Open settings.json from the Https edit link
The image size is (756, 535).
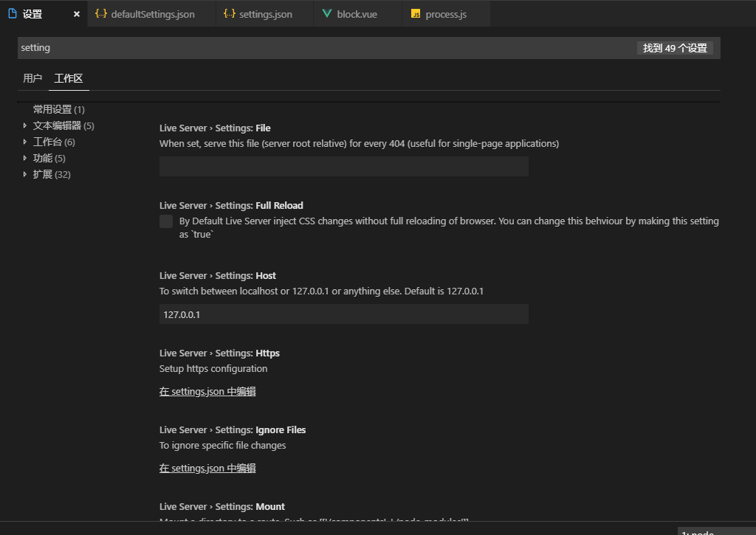tap(207, 391)
